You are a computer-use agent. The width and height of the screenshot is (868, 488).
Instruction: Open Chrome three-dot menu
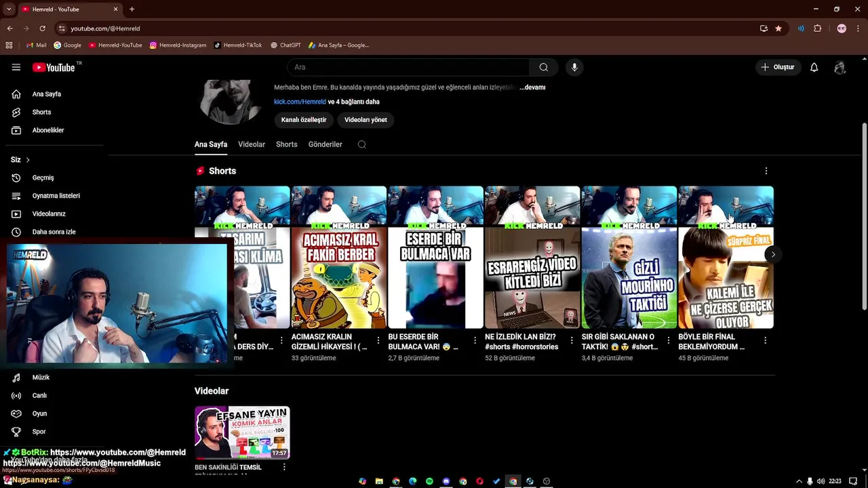pyautogui.click(x=858, y=28)
